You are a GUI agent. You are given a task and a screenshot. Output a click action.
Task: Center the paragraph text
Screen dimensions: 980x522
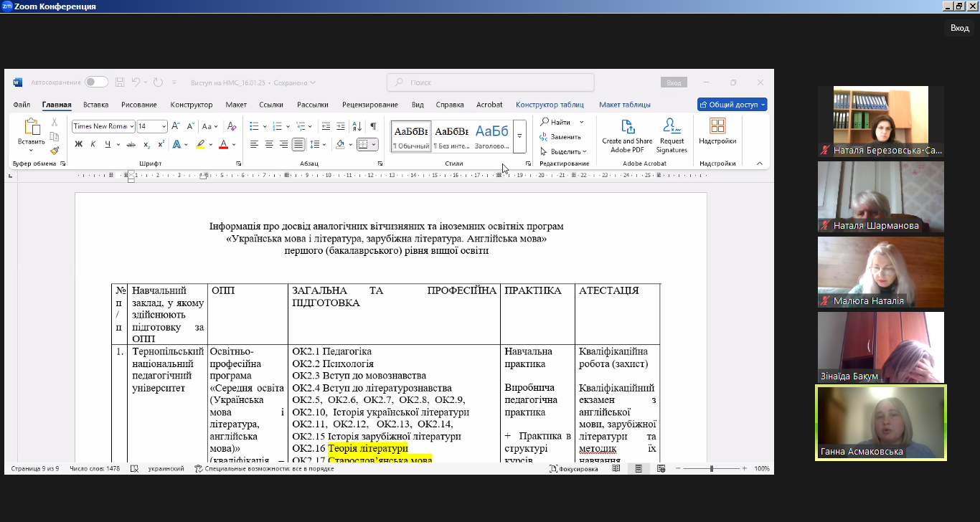pos(269,144)
